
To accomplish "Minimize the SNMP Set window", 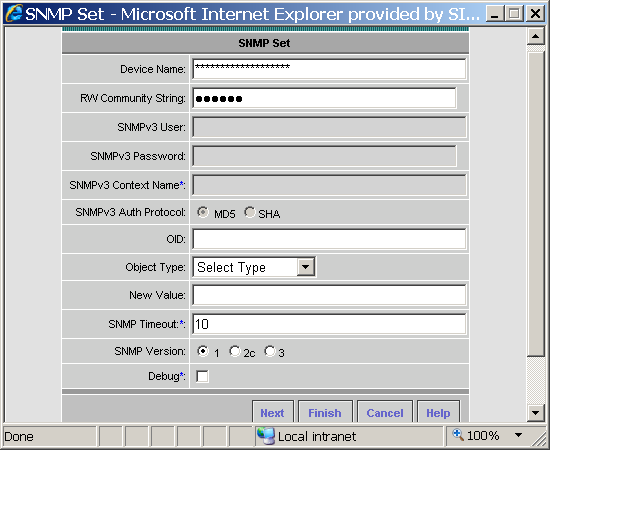I will click(x=494, y=14).
